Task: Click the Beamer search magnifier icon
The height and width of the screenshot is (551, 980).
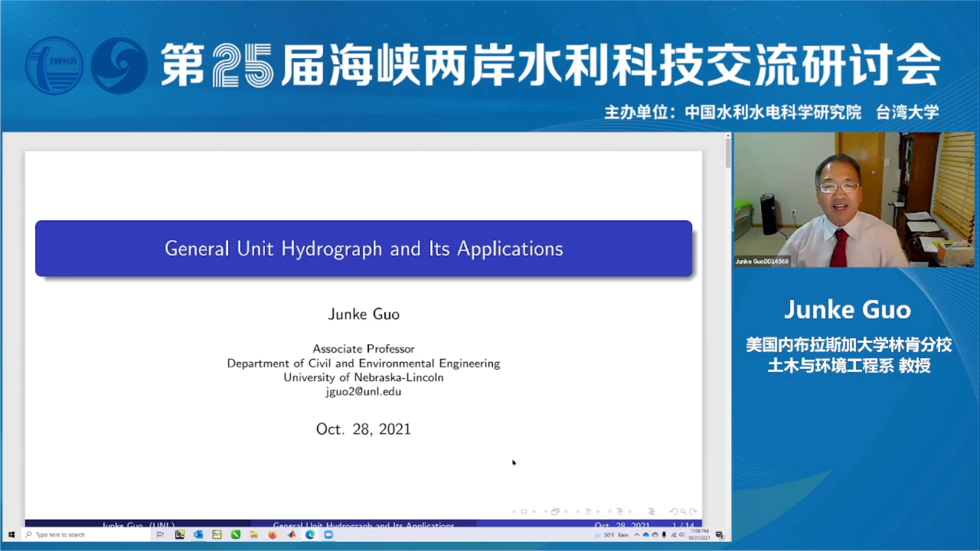Action: point(683,511)
